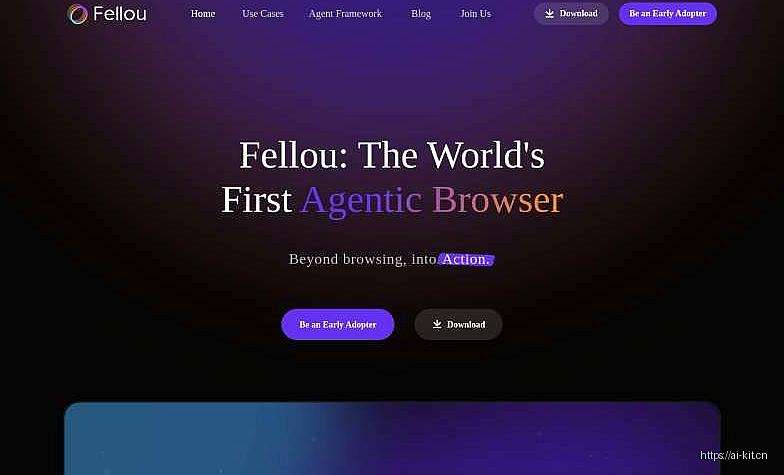
Task: Click the Beyond browsing, into tagline text
Action: tap(362, 260)
